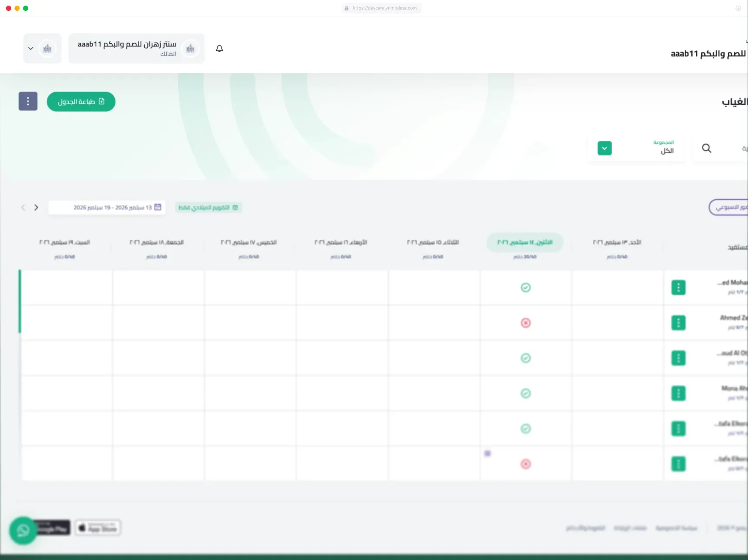Open the last row's green action menu
748x560 pixels.
[678, 464]
